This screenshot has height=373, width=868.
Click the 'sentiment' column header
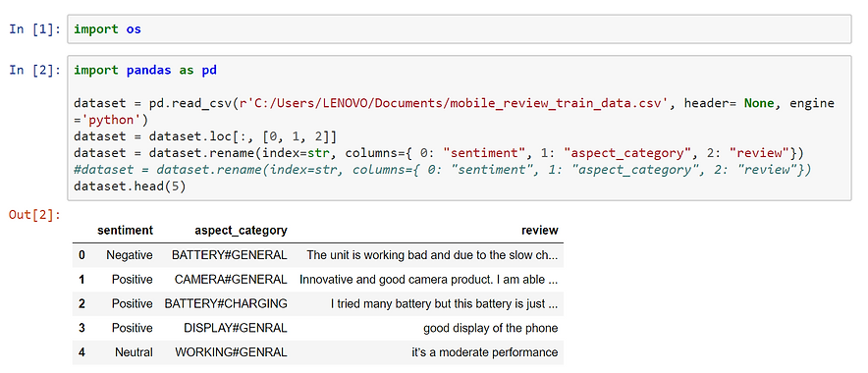coord(125,231)
